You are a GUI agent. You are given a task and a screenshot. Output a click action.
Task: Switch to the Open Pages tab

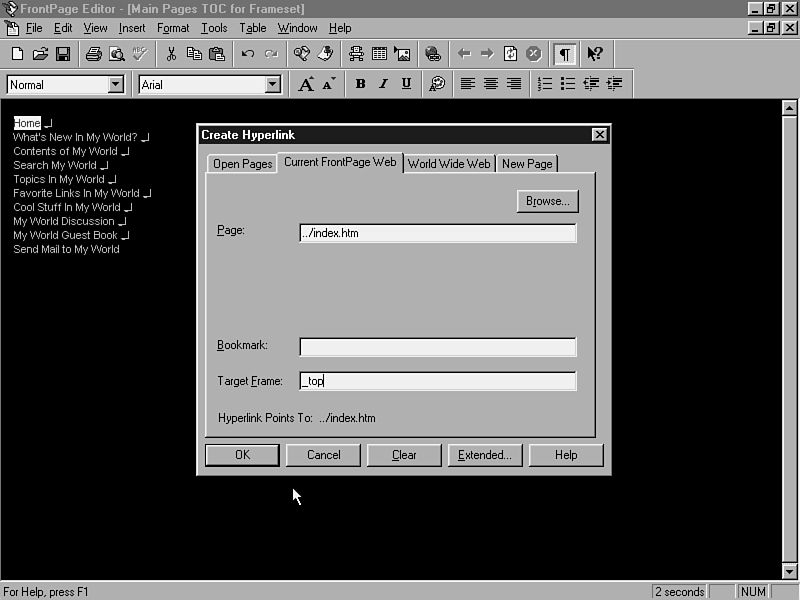point(242,164)
